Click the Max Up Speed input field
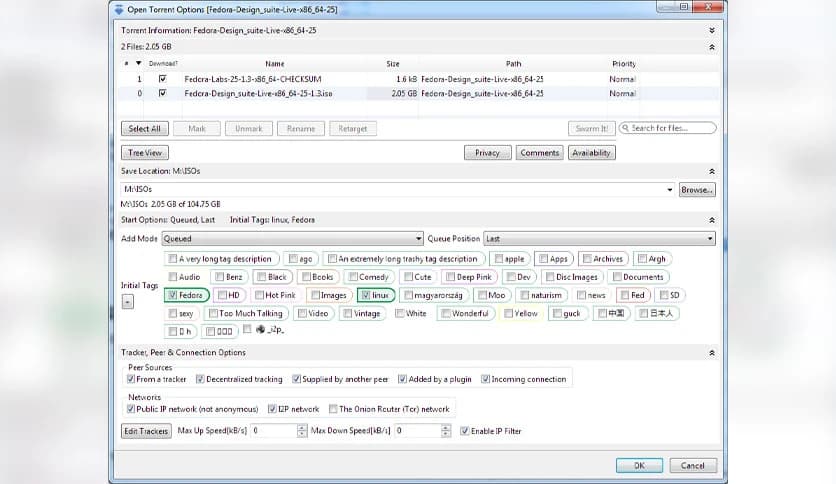This screenshot has width=836, height=484. pyautogui.click(x=274, y=431)
